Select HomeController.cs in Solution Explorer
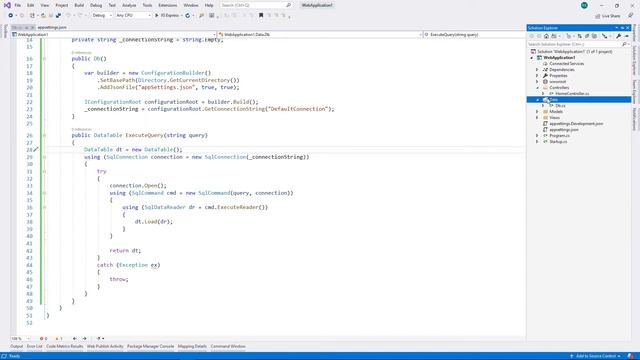This screenshot has width=640, height=360. click(572, 94)
